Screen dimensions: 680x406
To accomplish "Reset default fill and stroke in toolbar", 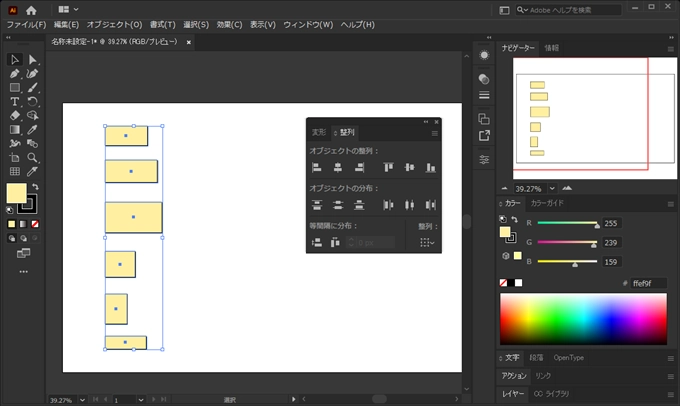I will (10, 210).
